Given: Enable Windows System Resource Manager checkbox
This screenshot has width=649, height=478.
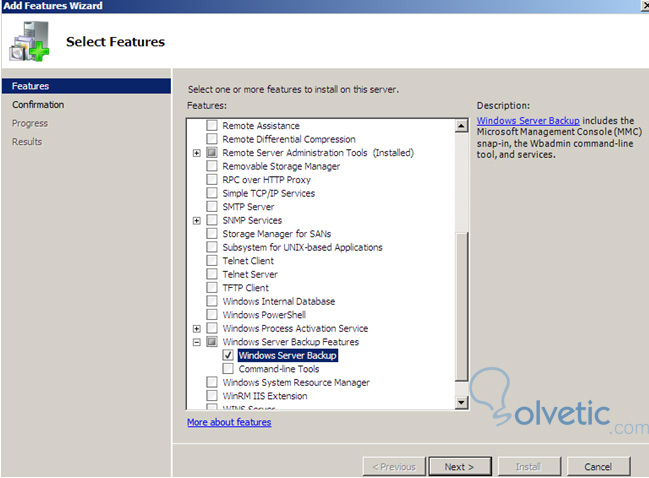Looking at the screenshot, I should 212,382.
